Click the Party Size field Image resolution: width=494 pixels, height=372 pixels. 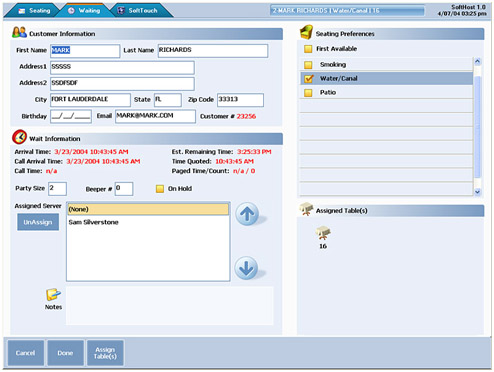tap(57, 189)
